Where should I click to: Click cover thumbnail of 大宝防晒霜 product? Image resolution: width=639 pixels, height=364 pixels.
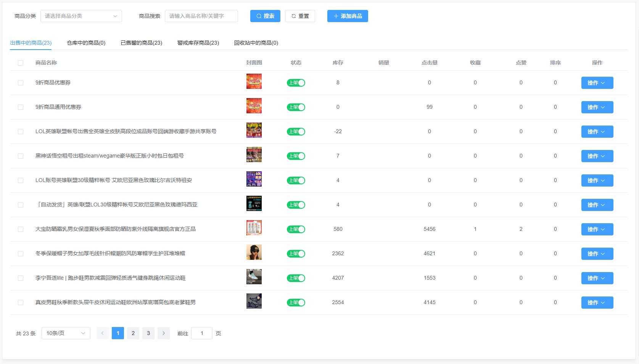(x=254, y=228)
